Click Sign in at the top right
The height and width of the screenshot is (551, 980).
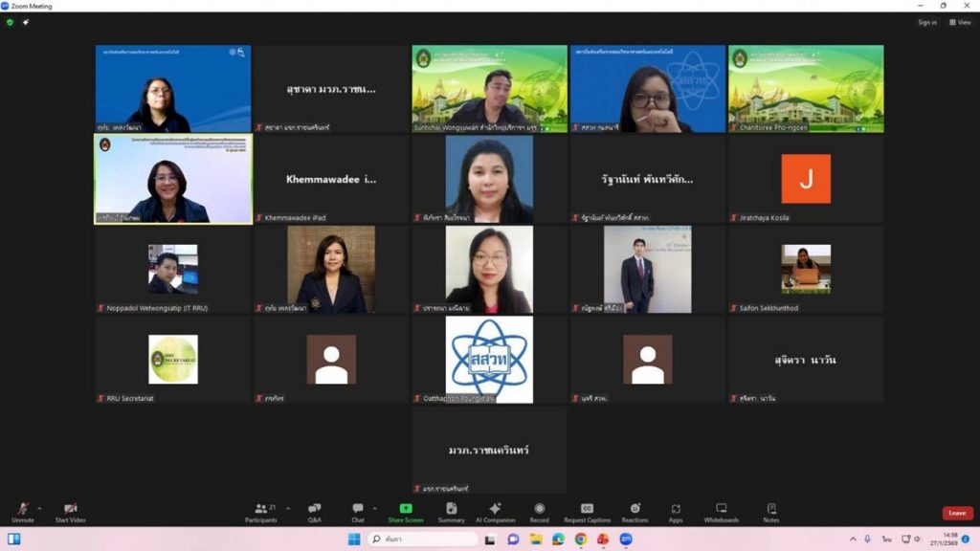click(926, 22)
